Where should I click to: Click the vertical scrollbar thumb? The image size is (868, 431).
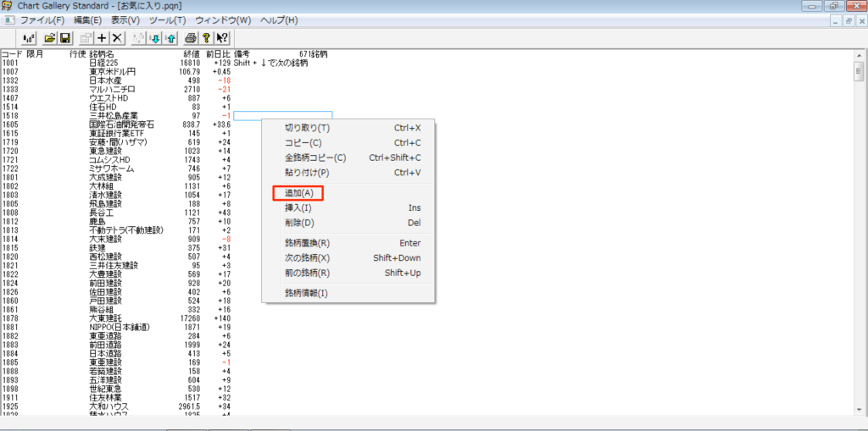(860, 71)
